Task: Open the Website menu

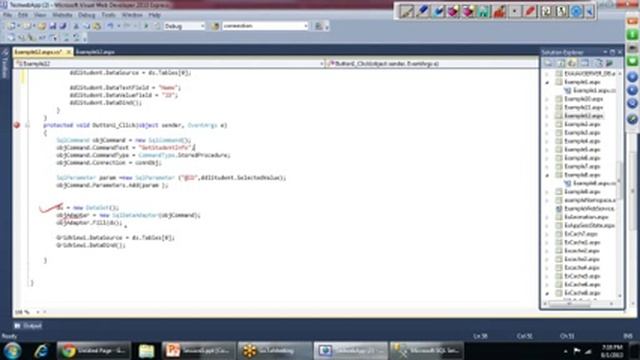Action: click(x=62, y=15)
